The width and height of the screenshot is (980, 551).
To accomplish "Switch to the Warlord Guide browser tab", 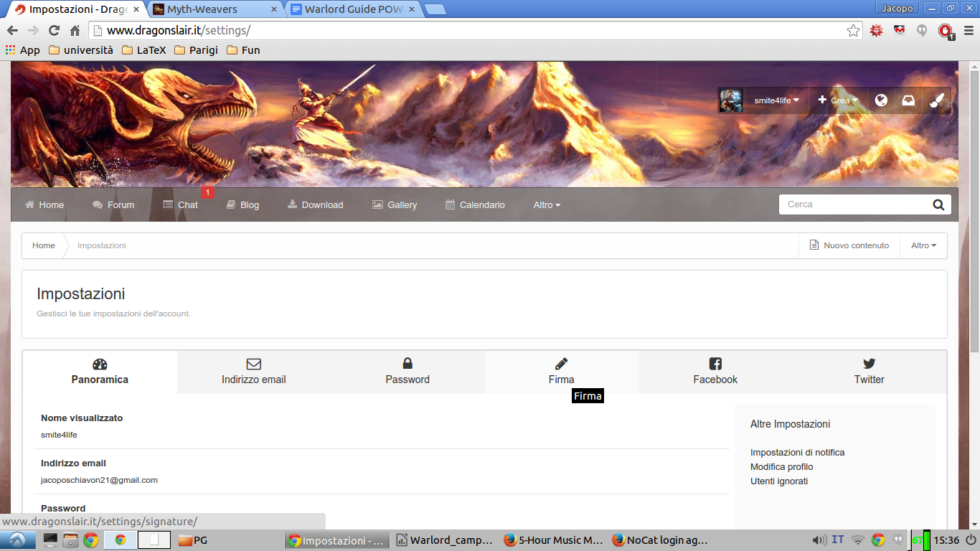I will [x=353, y=9].
